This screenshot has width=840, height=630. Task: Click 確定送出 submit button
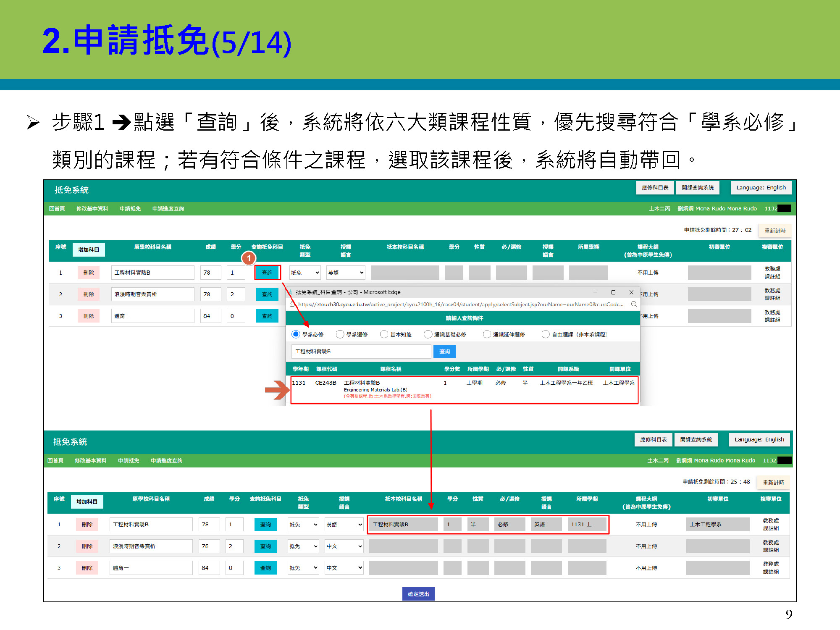tap(418, 594)
